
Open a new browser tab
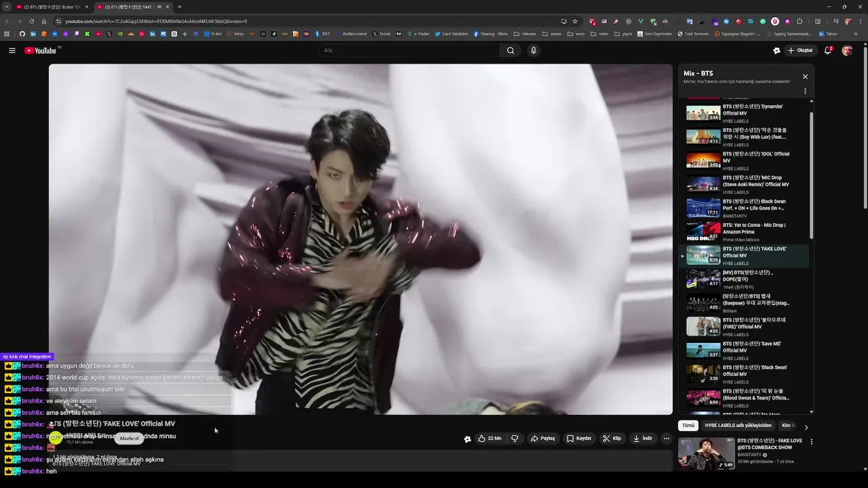click(180, 7)
